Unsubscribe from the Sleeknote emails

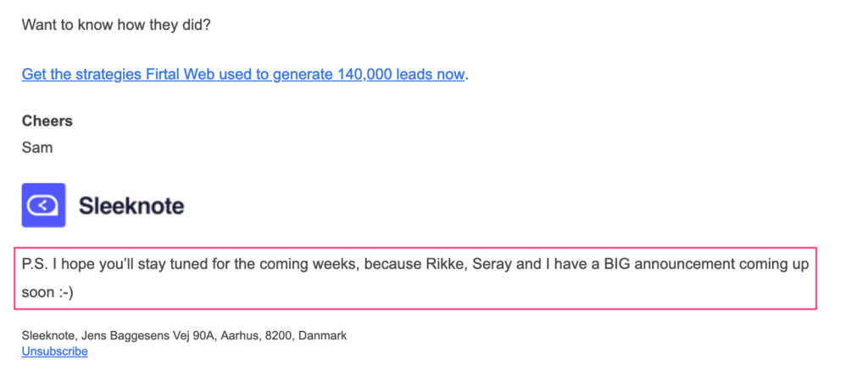tap(55, 351)
